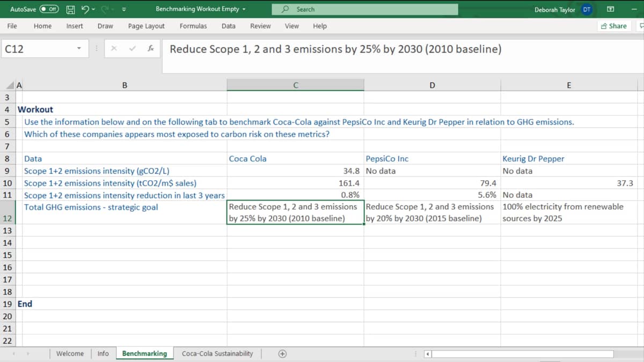This screenshot has width=644, height=362.
Task: Select the Benchmarking sheet tab
Action: point(144,353)
